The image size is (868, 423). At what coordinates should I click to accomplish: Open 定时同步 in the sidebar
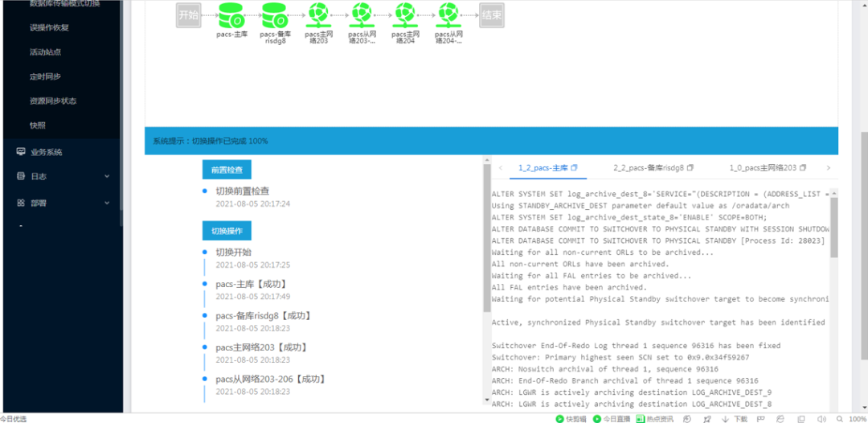pos(45,76)
